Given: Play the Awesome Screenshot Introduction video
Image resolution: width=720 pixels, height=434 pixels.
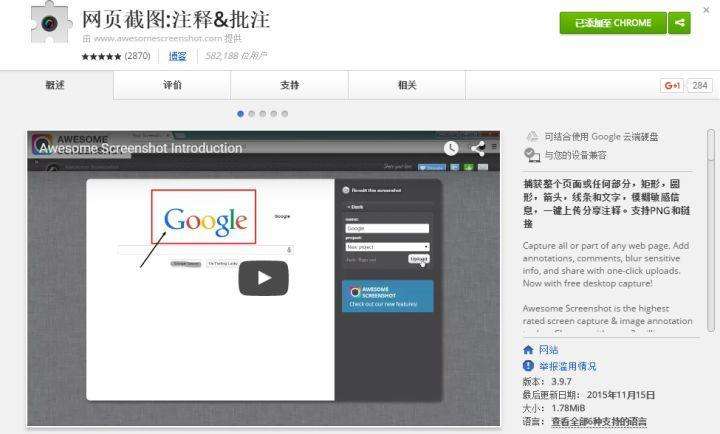Looking at the screenshot, I should click(264, 278).
